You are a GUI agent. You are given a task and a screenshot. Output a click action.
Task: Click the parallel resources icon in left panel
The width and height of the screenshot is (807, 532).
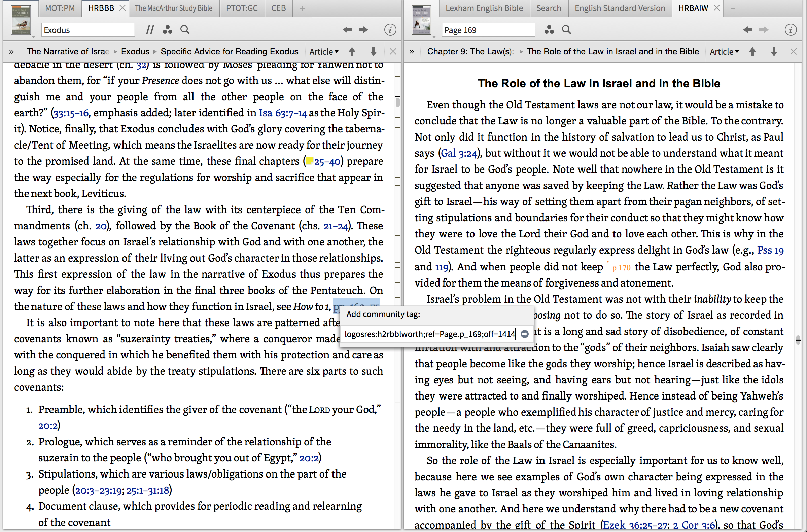pyautogui.click(x=150, y=30)
